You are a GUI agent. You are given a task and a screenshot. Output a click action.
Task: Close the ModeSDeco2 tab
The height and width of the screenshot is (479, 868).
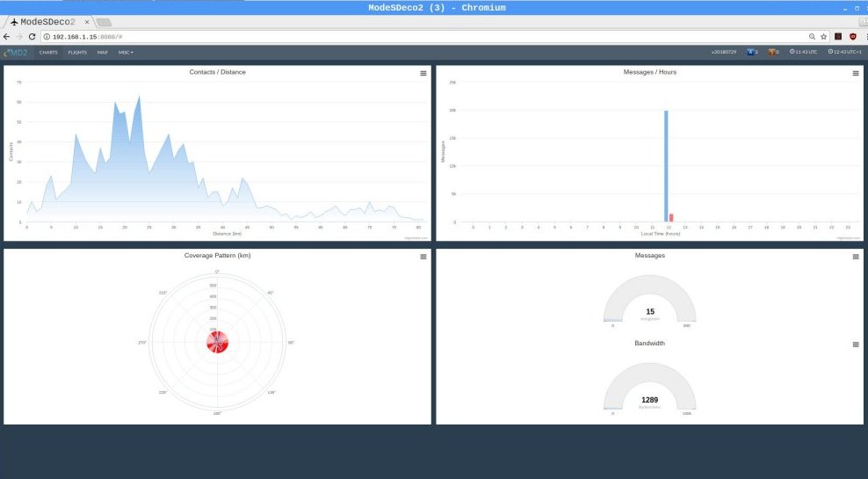point(87,22)
